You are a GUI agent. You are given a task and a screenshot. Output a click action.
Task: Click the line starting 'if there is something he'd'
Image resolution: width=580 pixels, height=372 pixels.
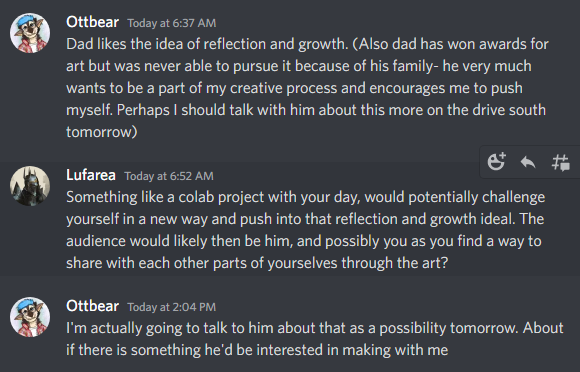tap(257, 350)
